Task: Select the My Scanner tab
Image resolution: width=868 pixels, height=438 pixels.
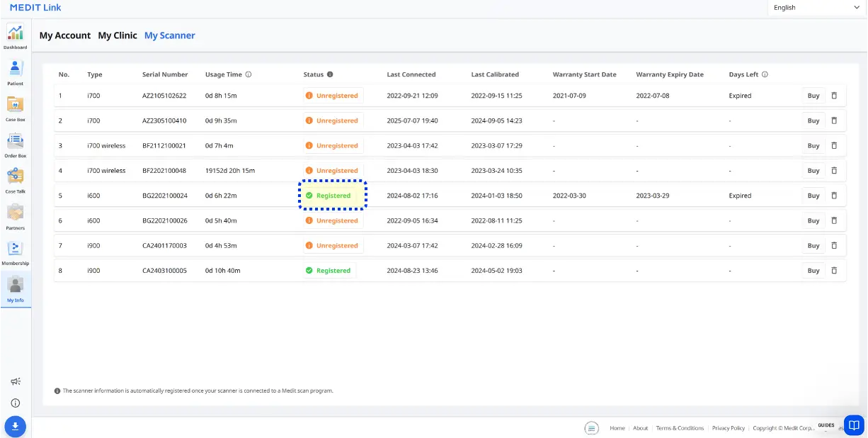Action: pos(170,35)
